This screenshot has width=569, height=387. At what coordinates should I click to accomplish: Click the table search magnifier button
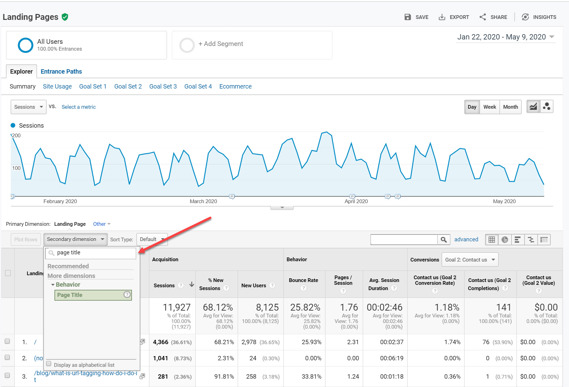click(x=443, y=240)
